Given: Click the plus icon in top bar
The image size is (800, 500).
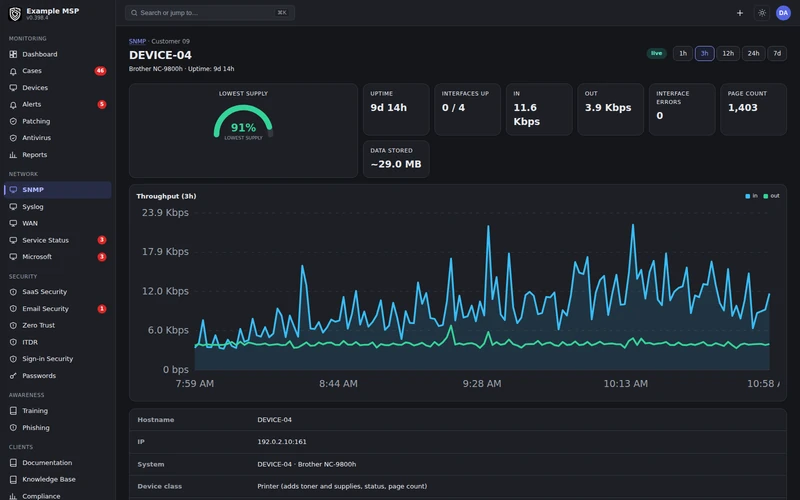Looking at the screenshot, I should point(740,13).
